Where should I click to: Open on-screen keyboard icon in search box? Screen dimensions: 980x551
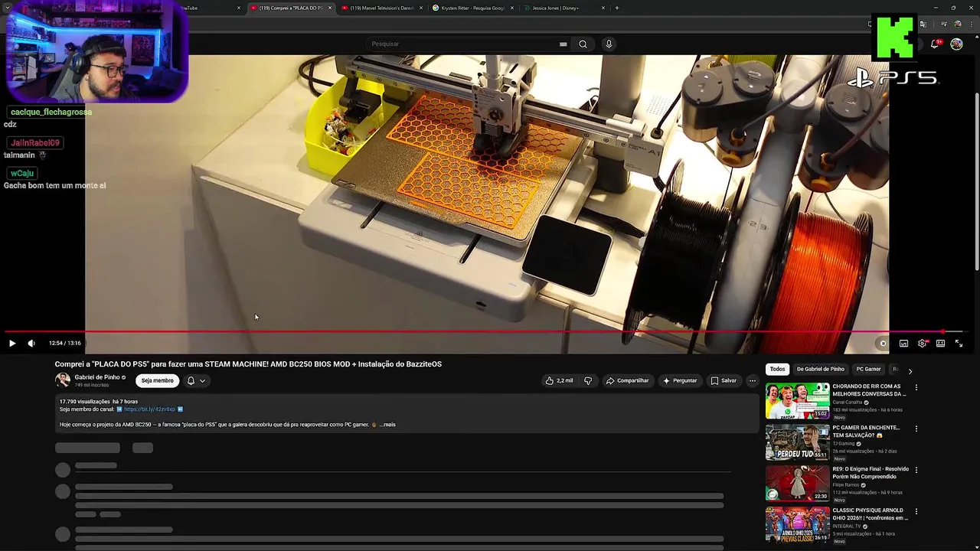pos(563,44)
